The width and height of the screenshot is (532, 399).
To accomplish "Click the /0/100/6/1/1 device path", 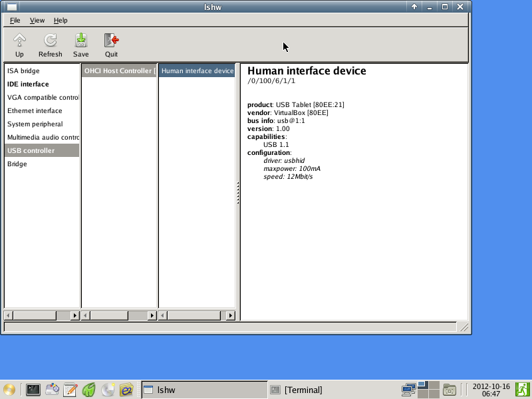I will (x=271, y=80).
